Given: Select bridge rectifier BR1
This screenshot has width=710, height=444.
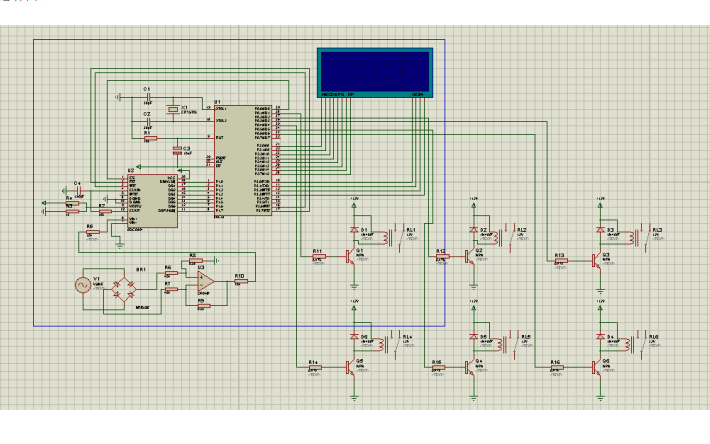Looking at the screenshot, I should click(x=124, y=290).
